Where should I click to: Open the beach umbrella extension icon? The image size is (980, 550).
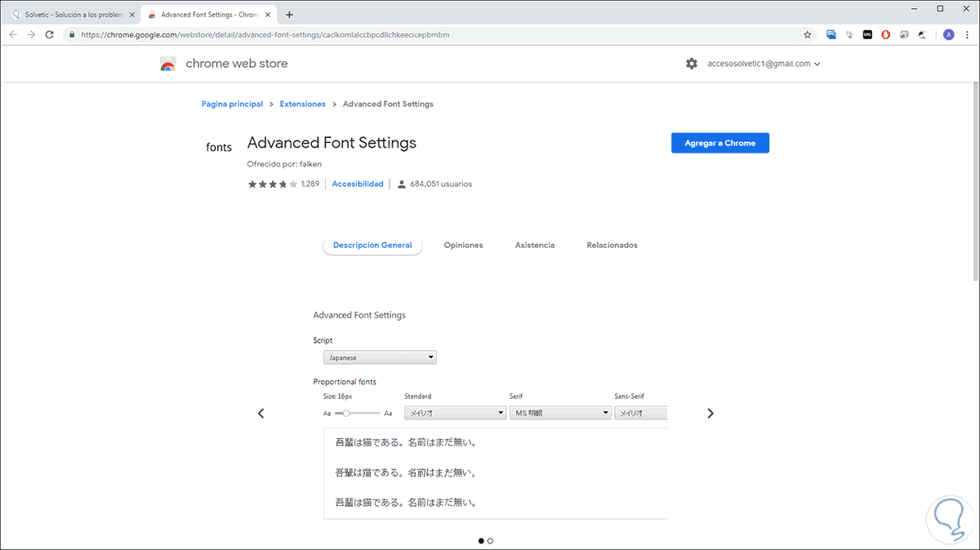pos(922,35)
